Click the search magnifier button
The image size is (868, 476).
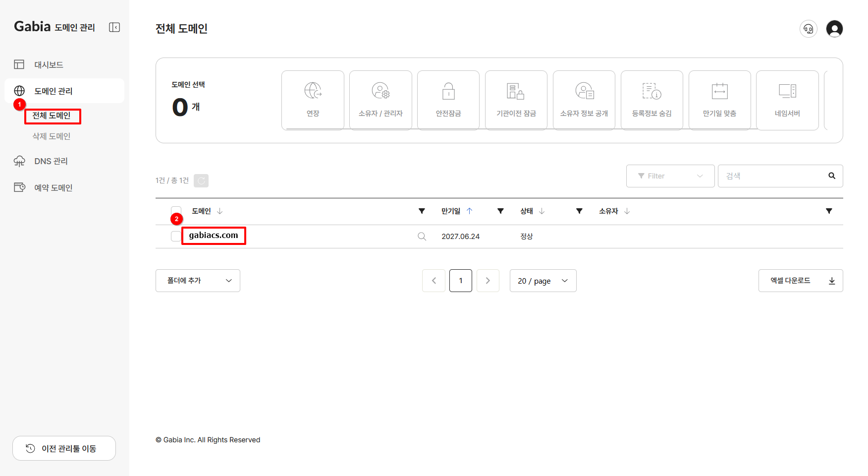pos(832,176)
